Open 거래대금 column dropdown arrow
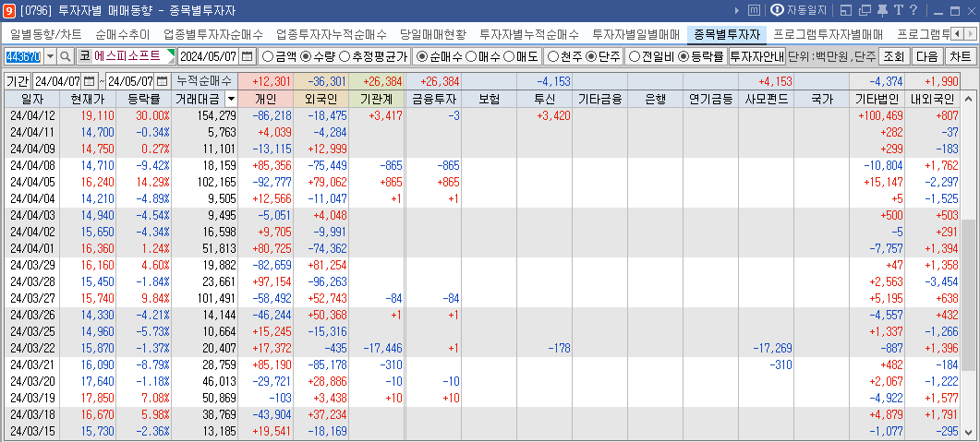 point(232,99)
